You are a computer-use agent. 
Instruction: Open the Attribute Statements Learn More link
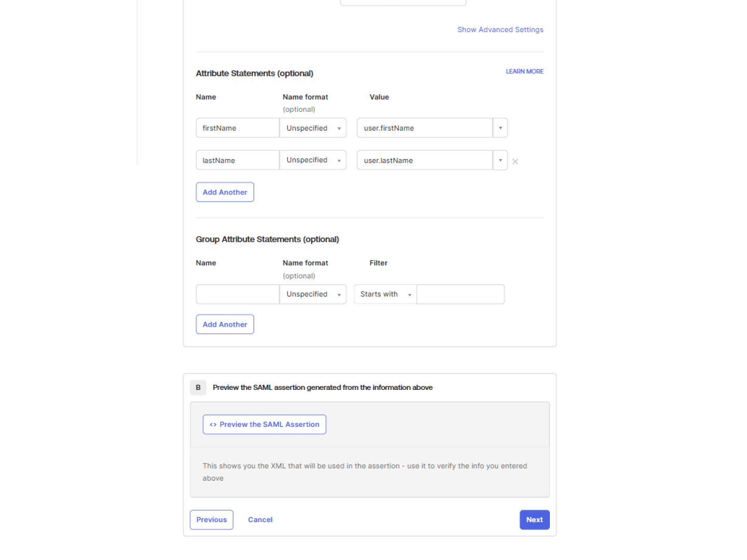[524, 72]
